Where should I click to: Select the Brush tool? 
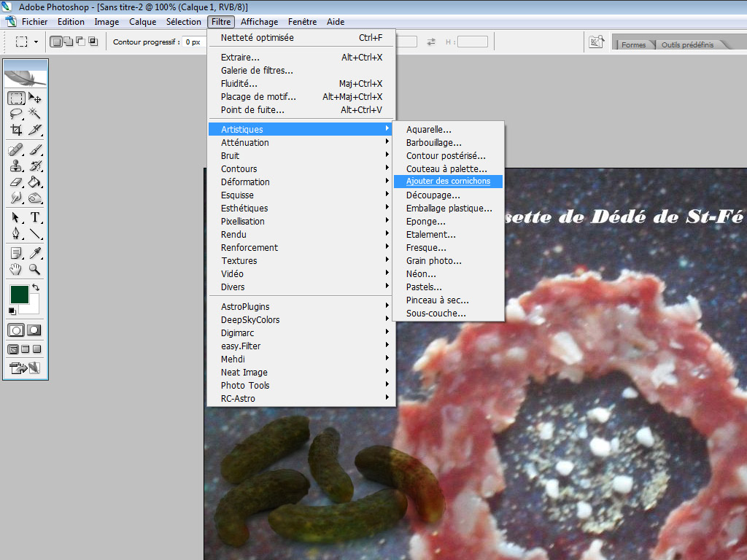point(35,150)
